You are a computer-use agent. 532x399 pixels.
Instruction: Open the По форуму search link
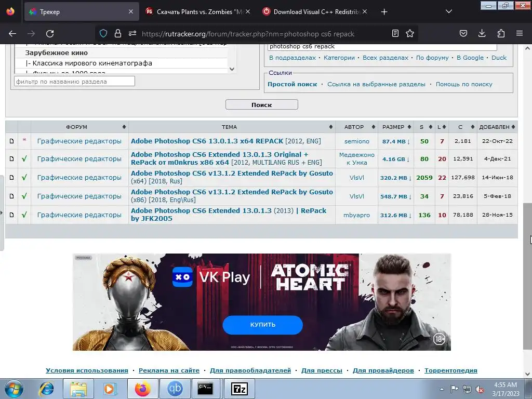coord(432,58)
